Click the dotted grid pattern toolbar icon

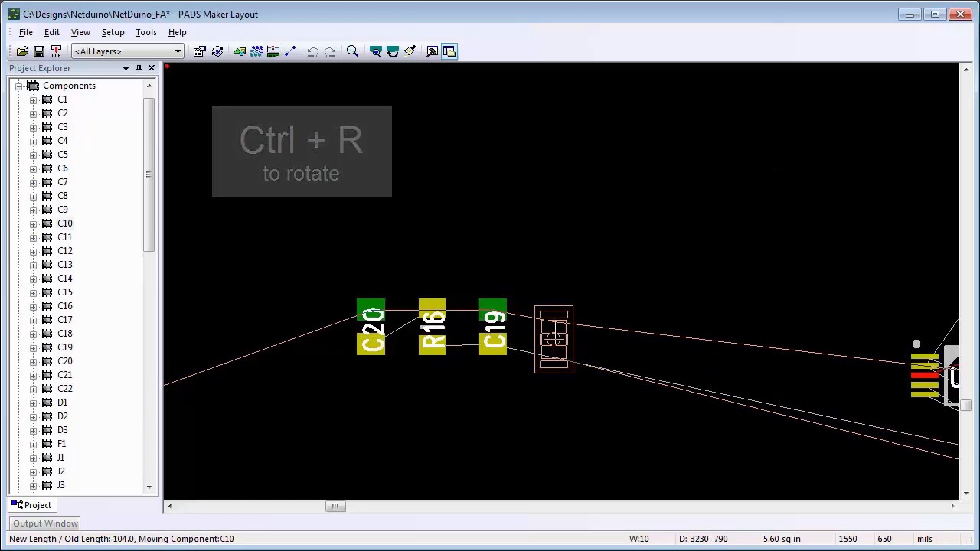click(x=256, y=51)
